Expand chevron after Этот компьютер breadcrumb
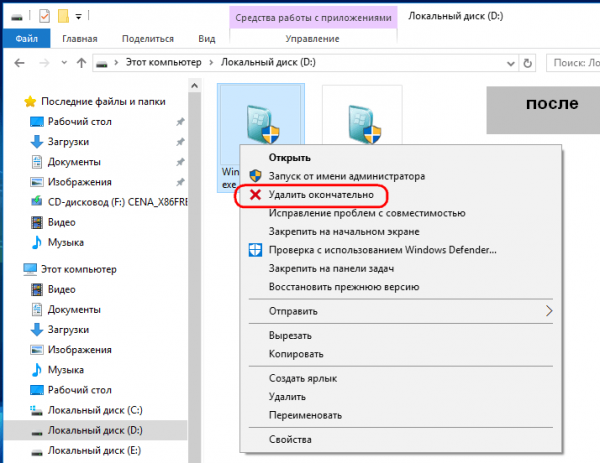 (211, 63)
